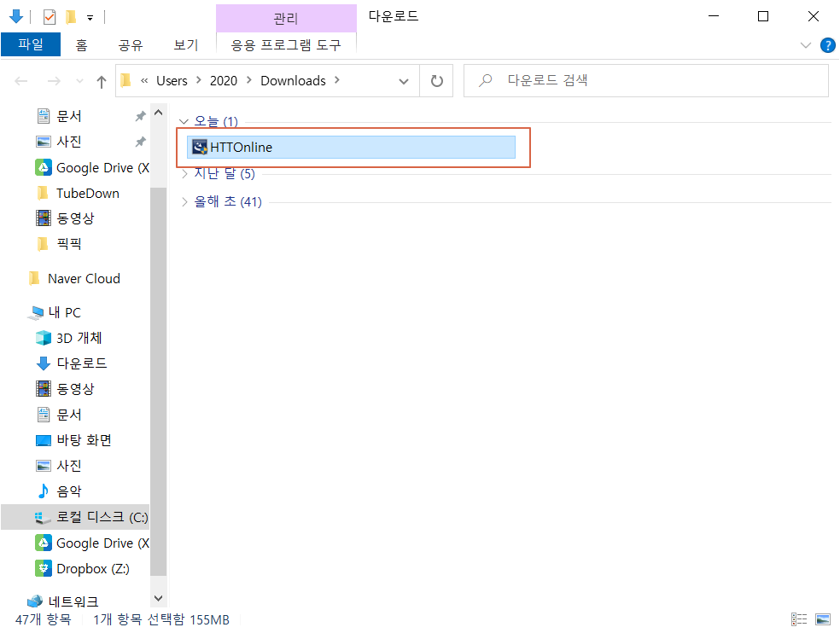The width and height of the screenshot is (840, 633).
Task: Open the address bar history dropdown
Action: (404, 81)
